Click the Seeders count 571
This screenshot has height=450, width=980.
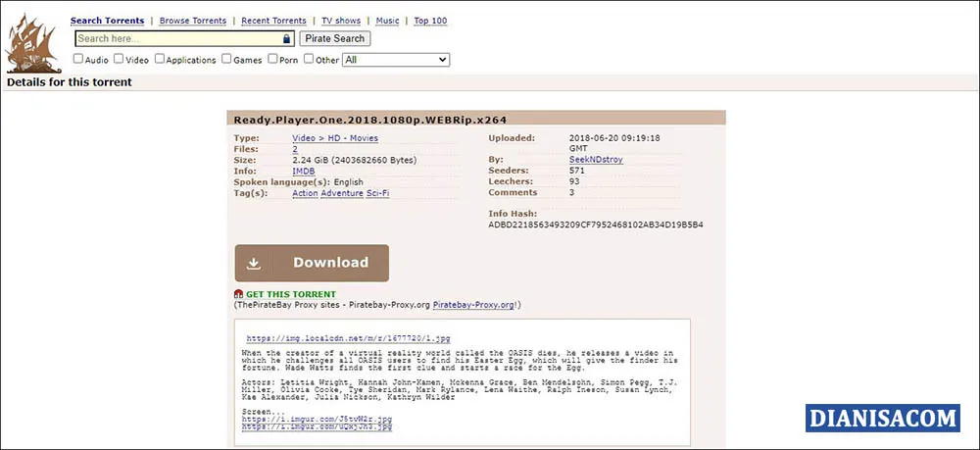coord(577,171)
